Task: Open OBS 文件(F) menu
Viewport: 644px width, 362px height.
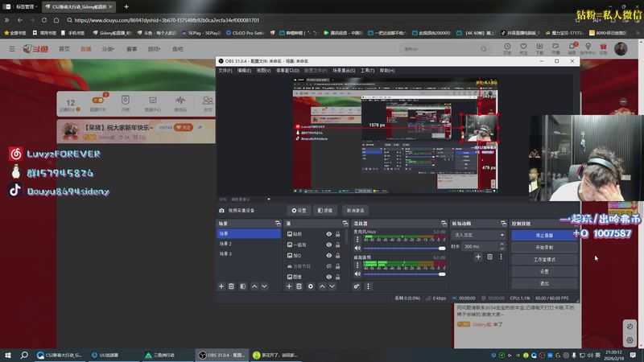Action: click(x=225, y=71)
